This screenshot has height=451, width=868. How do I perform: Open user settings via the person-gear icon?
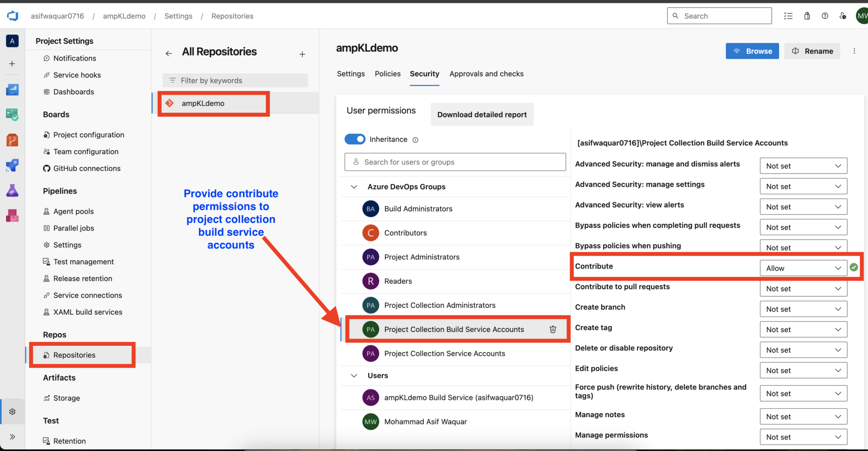843,16
